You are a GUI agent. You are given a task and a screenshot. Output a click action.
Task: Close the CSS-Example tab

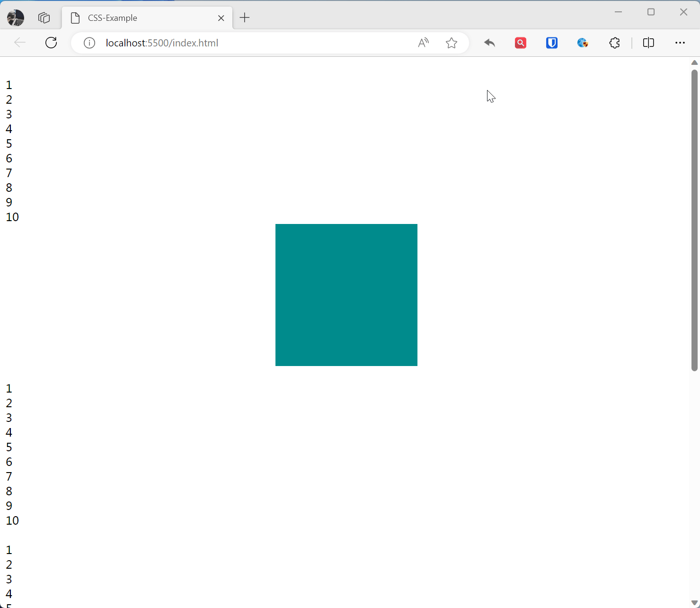pyautogui.click(x=221, y=18)
